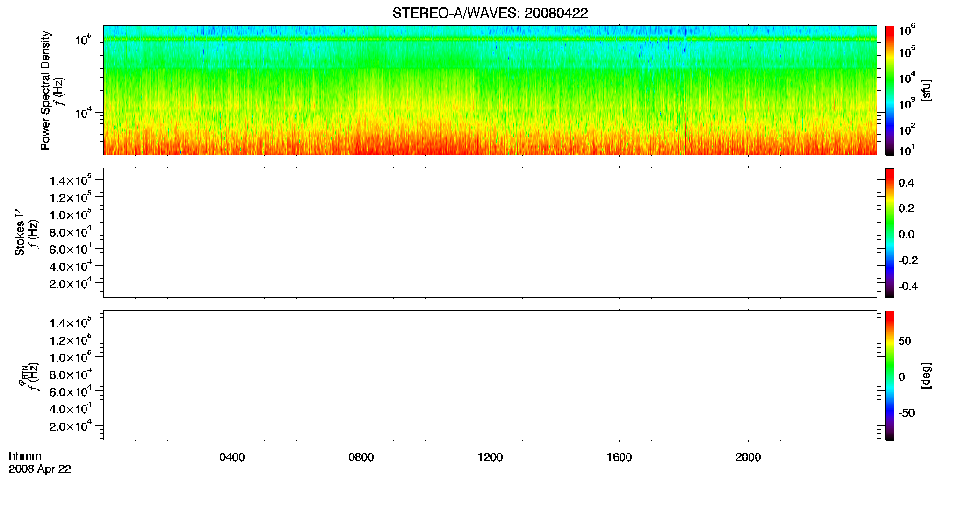The width and height of the screenshot is (980, 505).
Task: Click the degrees colorbar at bottom right
Action: click(x=890, y=375)
